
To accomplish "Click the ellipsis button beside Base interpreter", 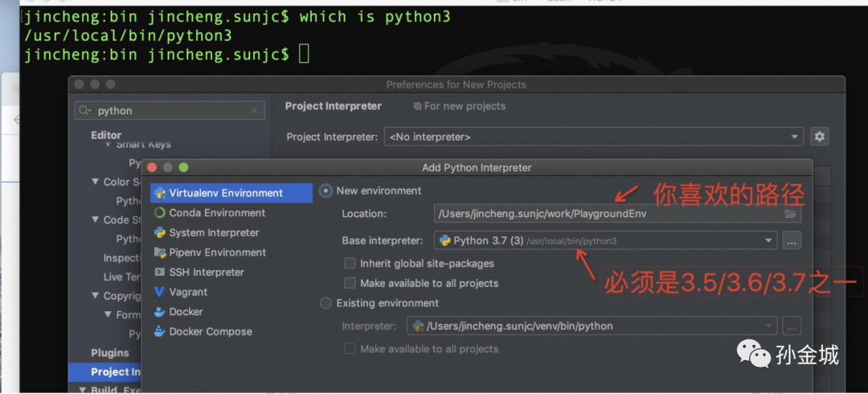I will [792, 240].
